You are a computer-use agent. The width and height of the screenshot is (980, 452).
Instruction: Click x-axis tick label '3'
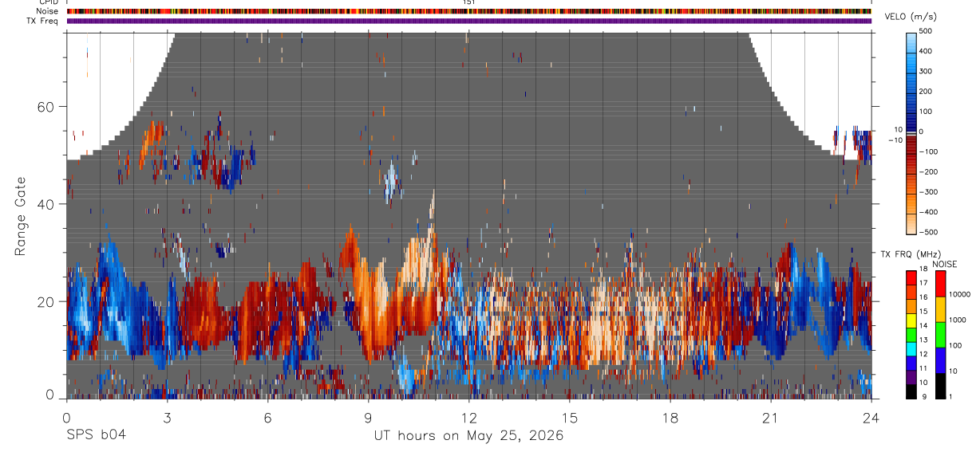coord(167,417)
